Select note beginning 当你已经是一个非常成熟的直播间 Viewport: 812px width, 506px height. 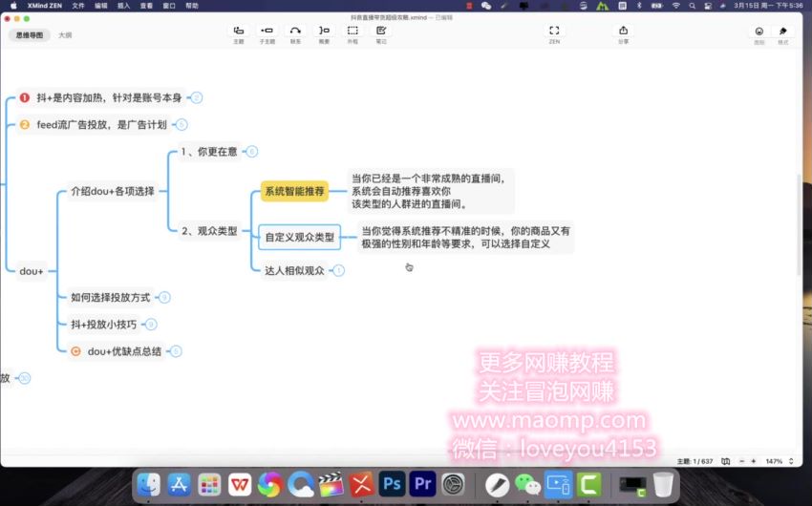click(430, 191)
